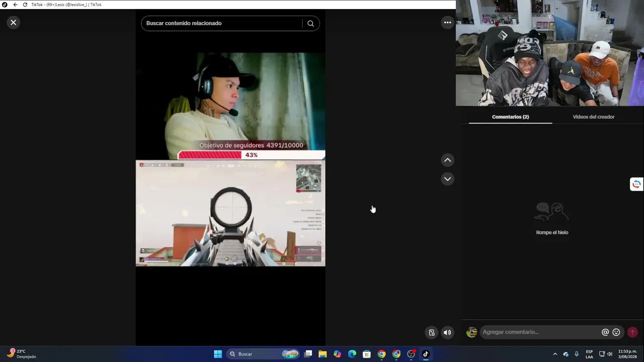Click the profile avatar beside the comment box
Screen dimensions: 644x362
click(x=471, y=332)
